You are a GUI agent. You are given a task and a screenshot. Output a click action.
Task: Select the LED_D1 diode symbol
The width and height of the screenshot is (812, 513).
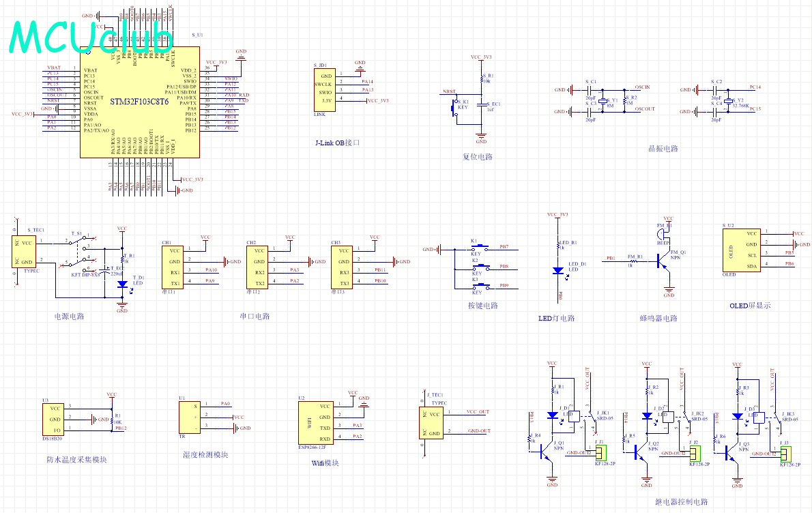[x=559, y=270]
